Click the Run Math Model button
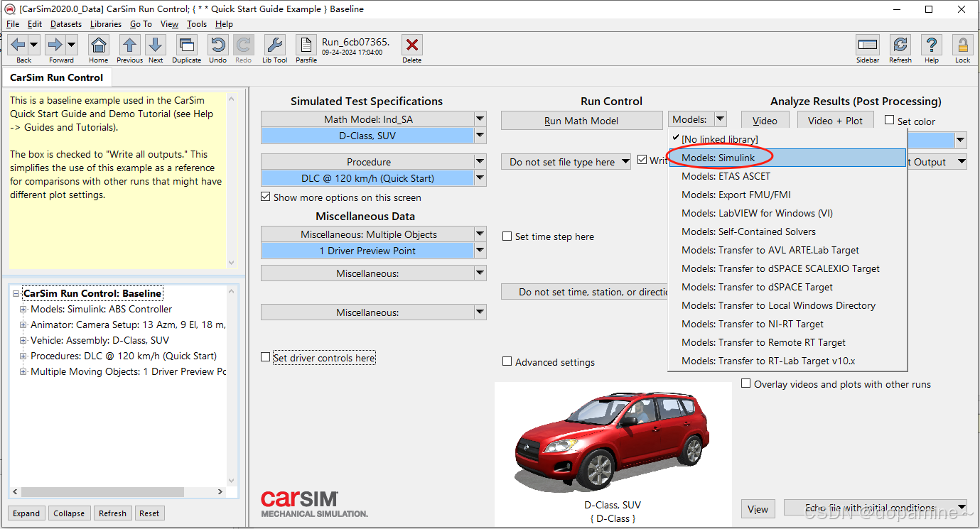The width and height of the screenshot is (980, 529). (x=581, y=121)
